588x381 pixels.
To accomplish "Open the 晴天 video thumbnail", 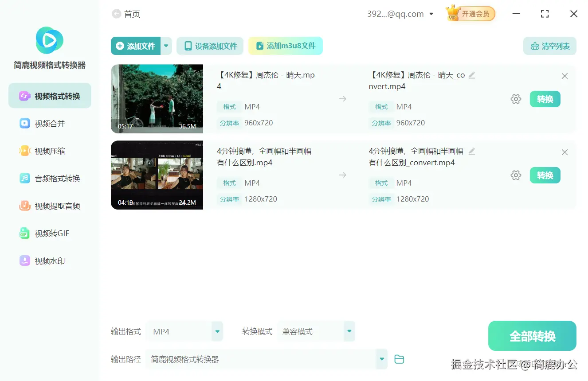I will tap(157, 99).
